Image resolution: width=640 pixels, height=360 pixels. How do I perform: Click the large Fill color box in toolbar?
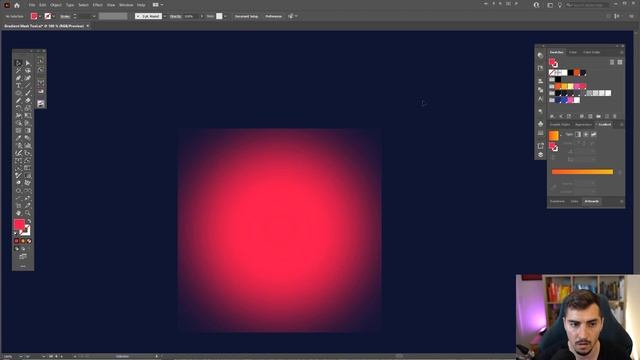[19, 224]
